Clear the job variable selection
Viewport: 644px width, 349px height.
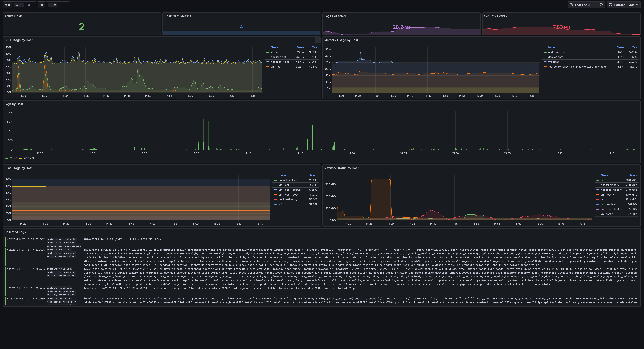point(62,5)
